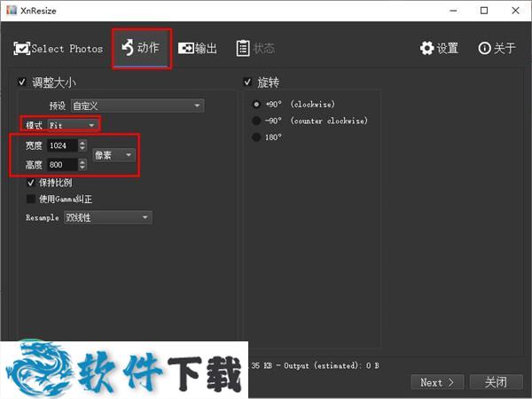Enable 使用Gamma纠正 checkbox
Image resolution: width=532 pixels, height=399 pixels.
[33, 199]
